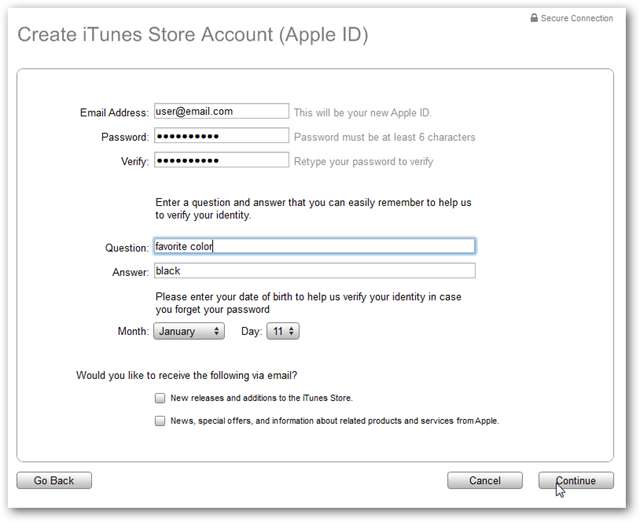Image resolution: width=640 pixels, height=522 pixels.
Task: Click the Cancel button
Action: pyautogui.click(x=484, y=480)
